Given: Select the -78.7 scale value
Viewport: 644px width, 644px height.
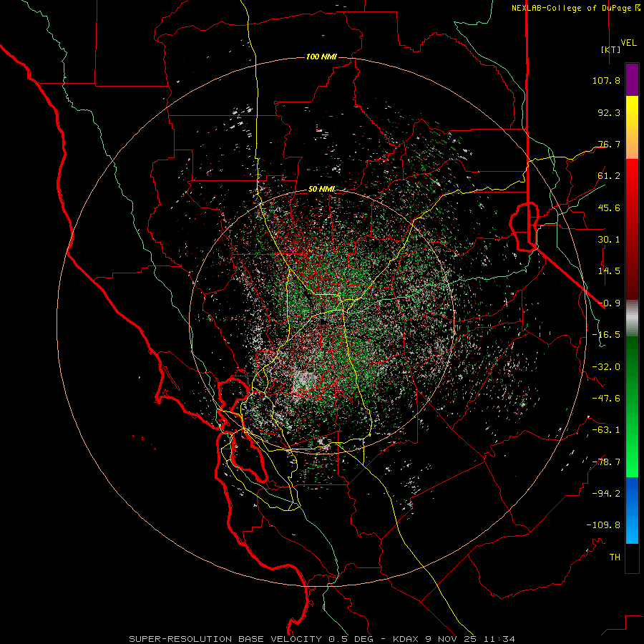Looking at the screenshot, I should pos(606,462).
